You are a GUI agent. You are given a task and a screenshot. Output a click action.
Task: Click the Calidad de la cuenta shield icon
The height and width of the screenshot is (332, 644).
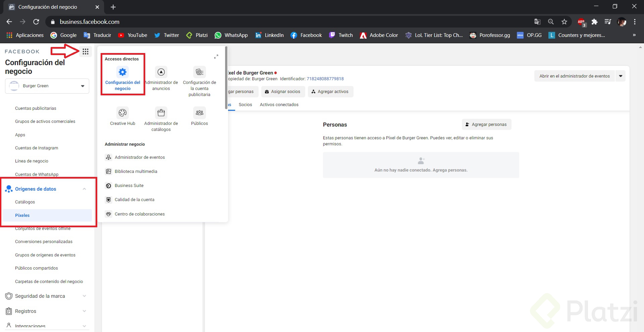pos(108,199)
